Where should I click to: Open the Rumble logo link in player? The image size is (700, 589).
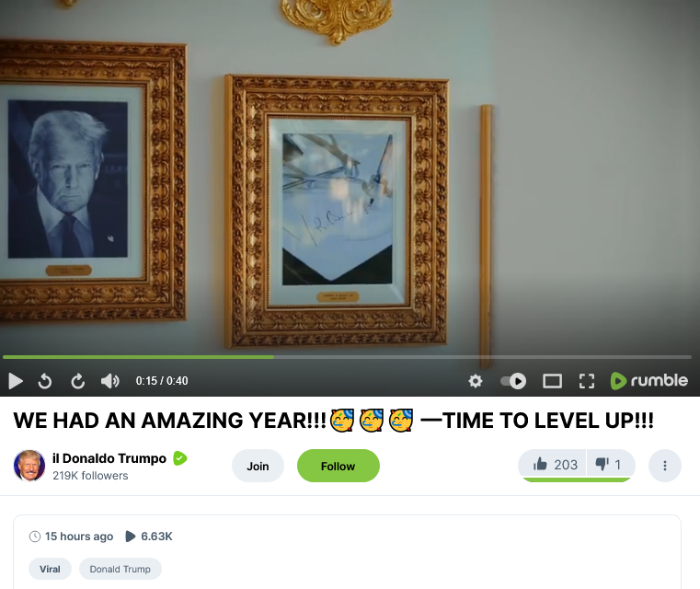[x=649, y=380]
